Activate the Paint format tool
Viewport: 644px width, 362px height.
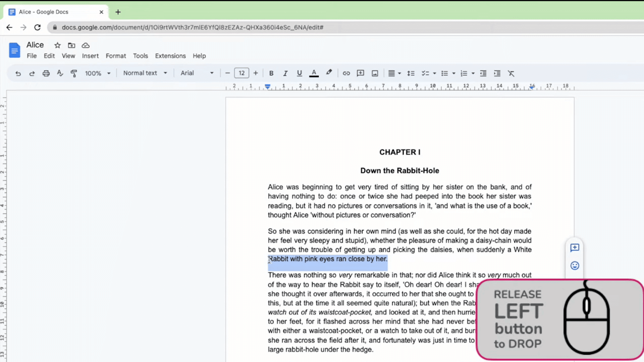(x=74, y=73)
